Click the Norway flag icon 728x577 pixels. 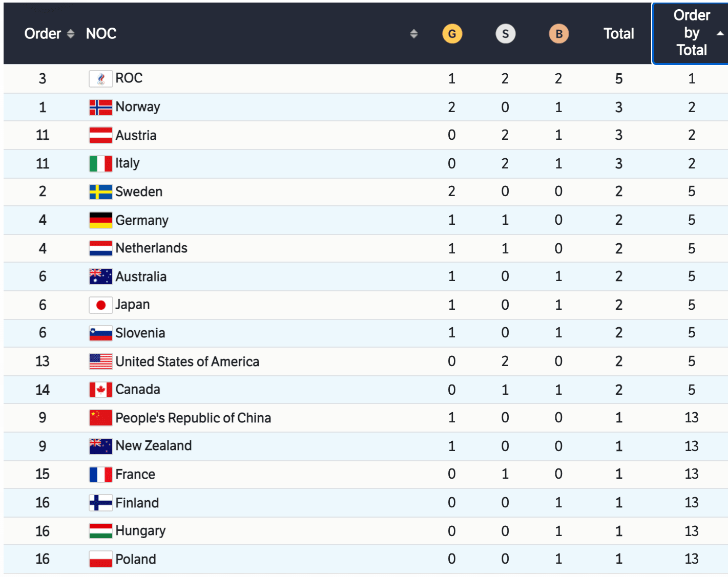(100, 107)
